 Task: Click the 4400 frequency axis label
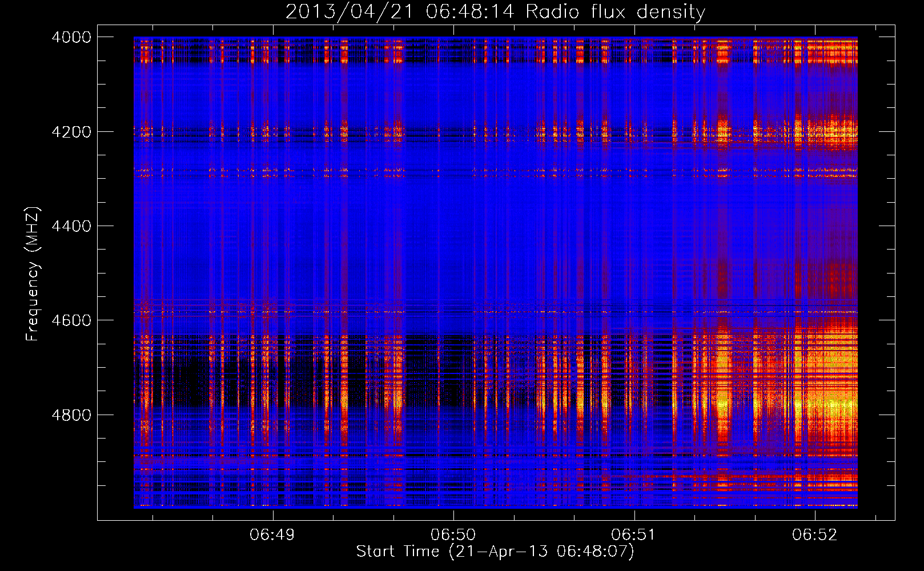[71, 226]
